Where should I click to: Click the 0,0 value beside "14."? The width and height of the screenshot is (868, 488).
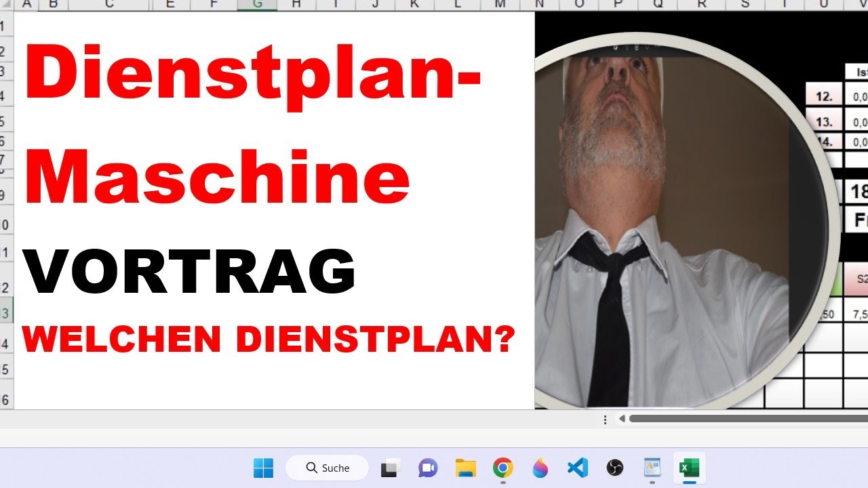pyautogui.click(x=856, y=142)
